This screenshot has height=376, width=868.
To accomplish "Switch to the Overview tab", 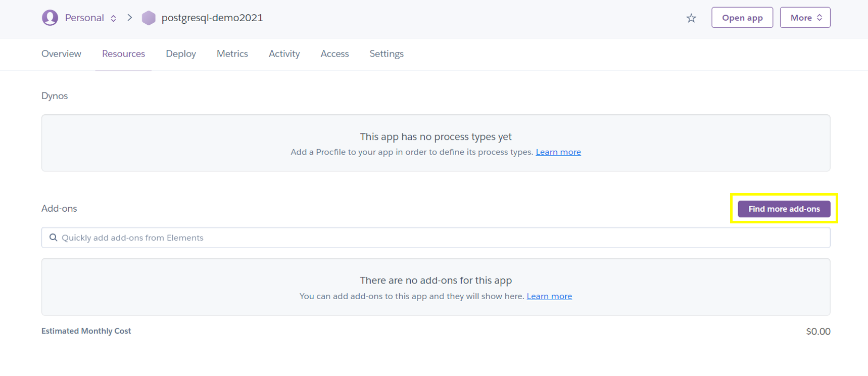I will (61, 54).
